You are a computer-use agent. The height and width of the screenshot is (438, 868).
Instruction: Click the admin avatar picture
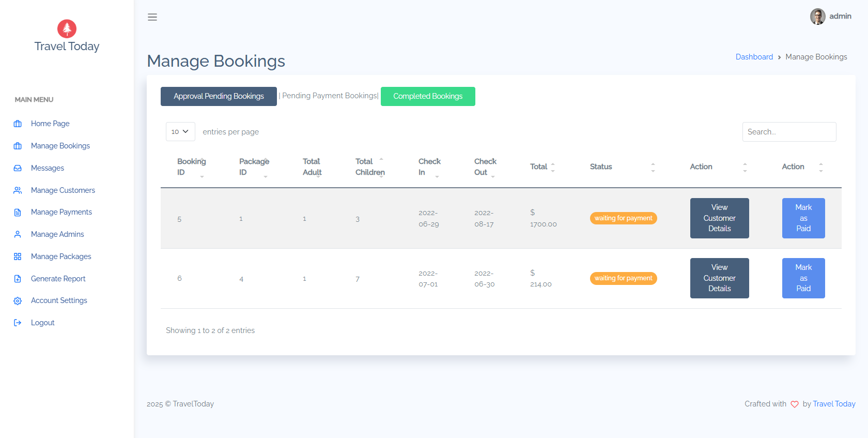point(817,17)
